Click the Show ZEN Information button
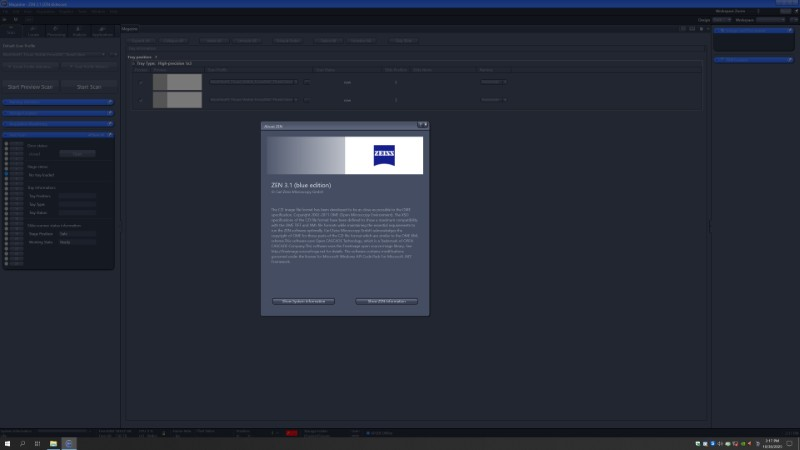 [386, 301]
